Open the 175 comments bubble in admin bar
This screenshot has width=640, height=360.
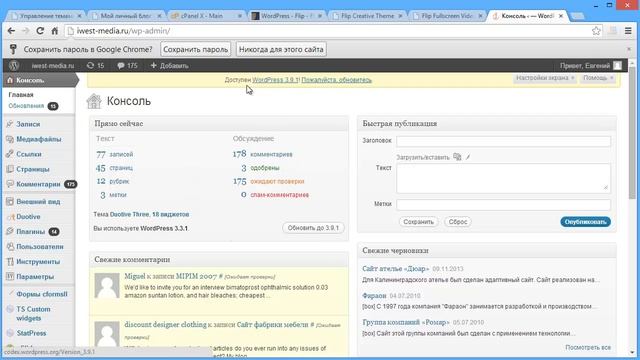click(x=127, y=66)
